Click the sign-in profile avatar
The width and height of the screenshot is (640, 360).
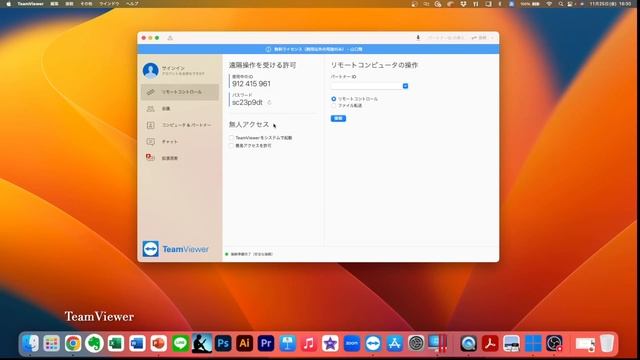[x=151, y=71]
